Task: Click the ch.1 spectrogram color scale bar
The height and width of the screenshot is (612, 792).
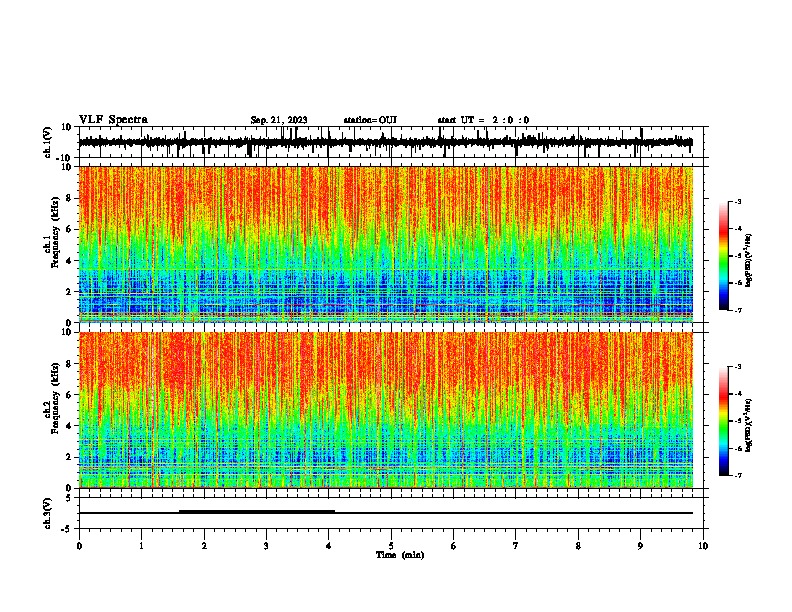Action: pyautogui.click(x=723, y=256)
